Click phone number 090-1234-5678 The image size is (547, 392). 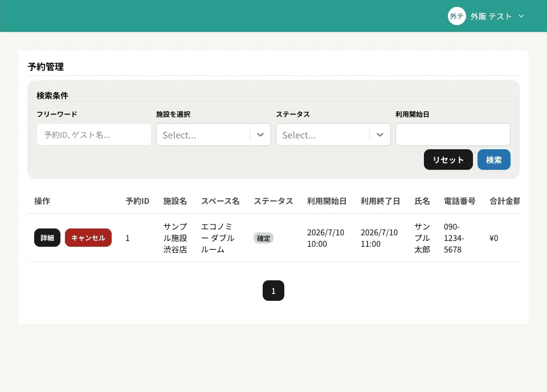(x=454, y=238)
